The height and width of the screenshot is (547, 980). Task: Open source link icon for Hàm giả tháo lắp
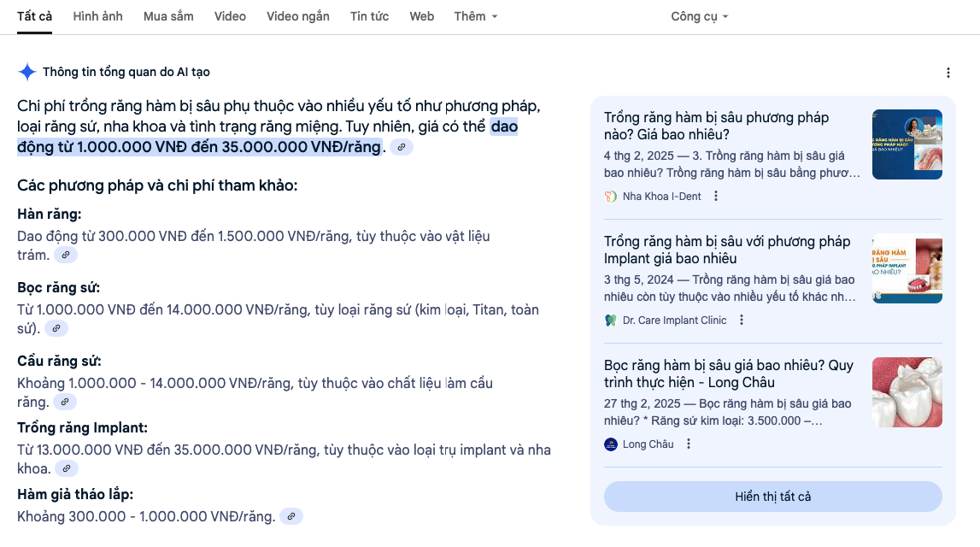(291, 516)
